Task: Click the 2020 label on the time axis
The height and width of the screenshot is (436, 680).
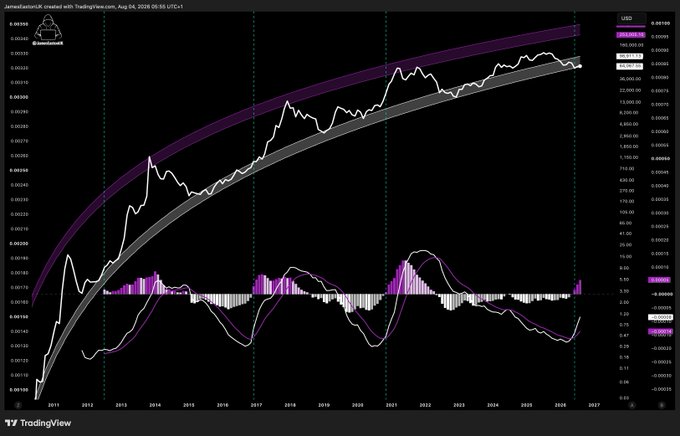Action: 358,405
